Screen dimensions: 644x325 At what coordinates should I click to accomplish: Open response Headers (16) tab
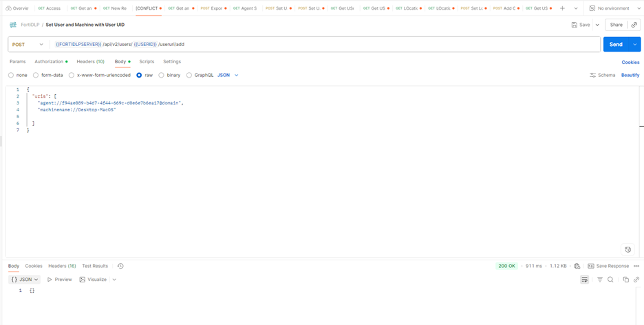point(62,266)
